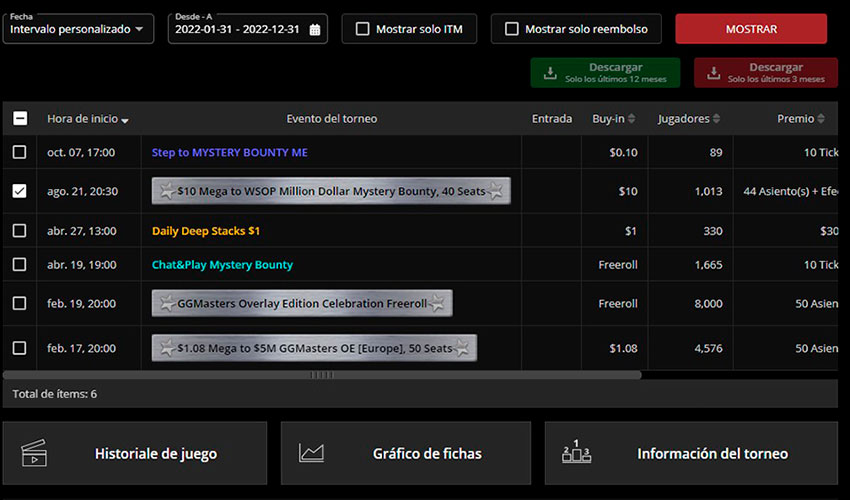
Task: Toggle descending sort arrow on Hora de inicio
Action: [x=125, y=120]
